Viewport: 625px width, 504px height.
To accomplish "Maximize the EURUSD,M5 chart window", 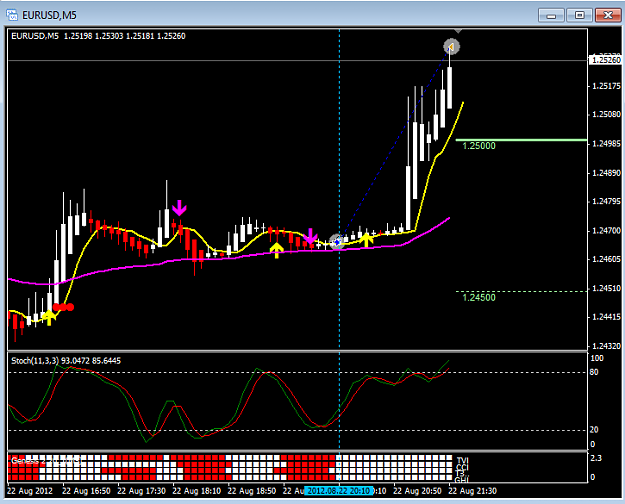I will 580,16.
